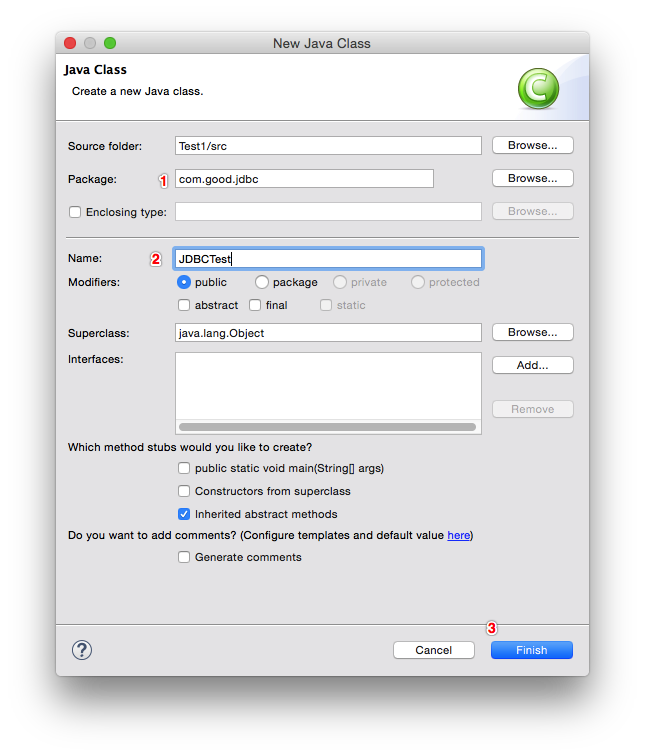The width and height of the screenshot is (645, 756).
Task: Click the Interfaces list horizontal scrollbar
Action: coord(327,427)
